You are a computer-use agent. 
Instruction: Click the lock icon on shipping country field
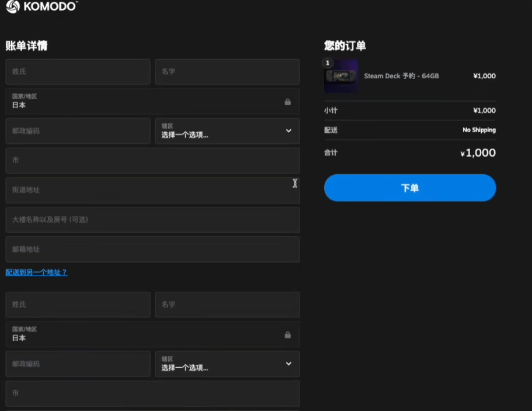288,334
